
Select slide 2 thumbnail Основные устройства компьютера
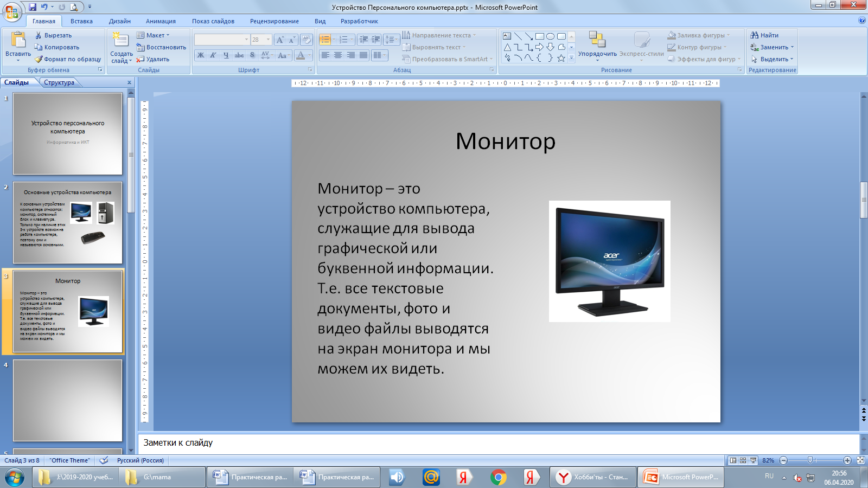click(68, 223)
